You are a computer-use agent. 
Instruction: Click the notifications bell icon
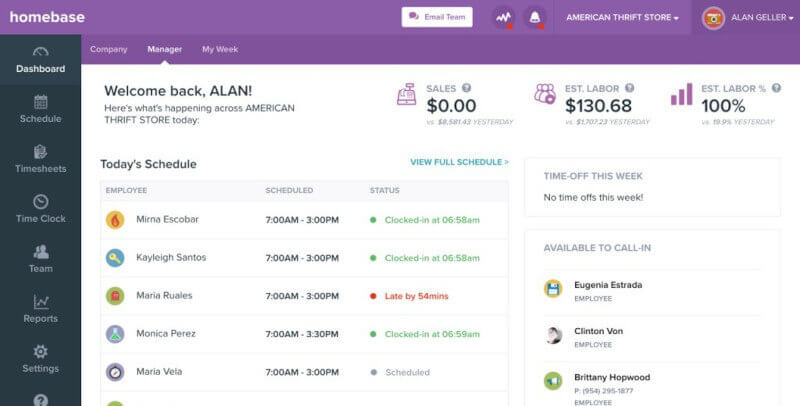click(x=535, y=17)
